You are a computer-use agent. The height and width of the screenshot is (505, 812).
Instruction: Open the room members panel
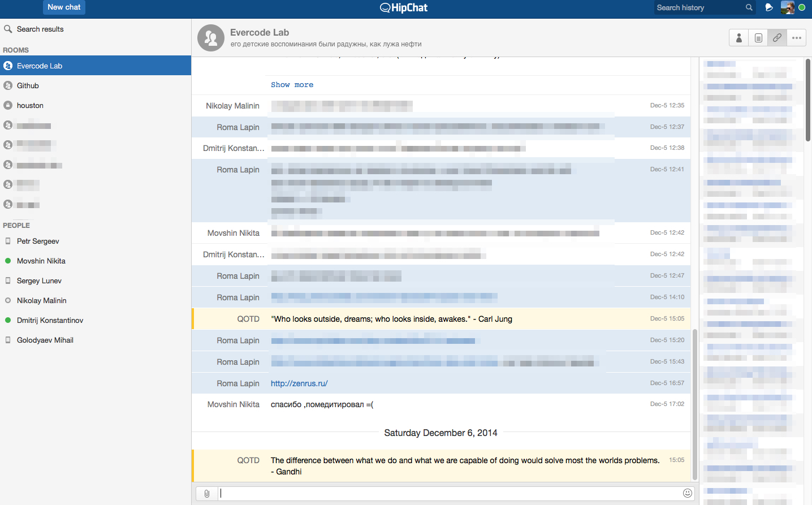(738, 38)
